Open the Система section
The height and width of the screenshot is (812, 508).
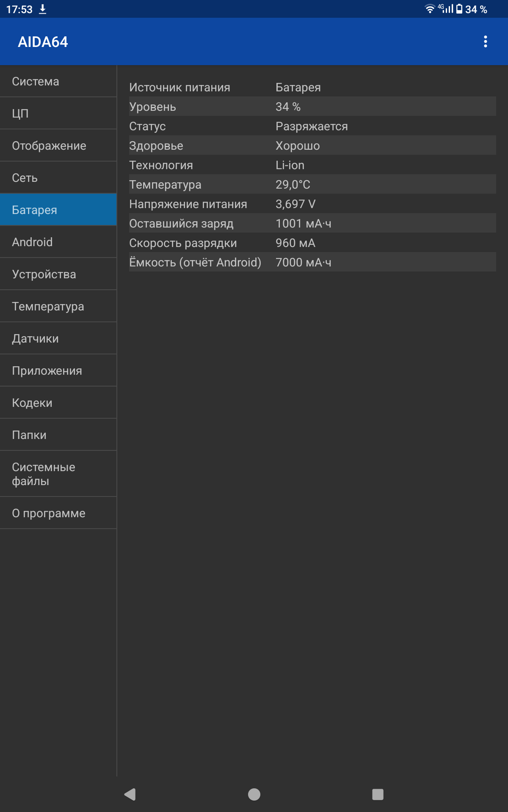coord(58,81)
